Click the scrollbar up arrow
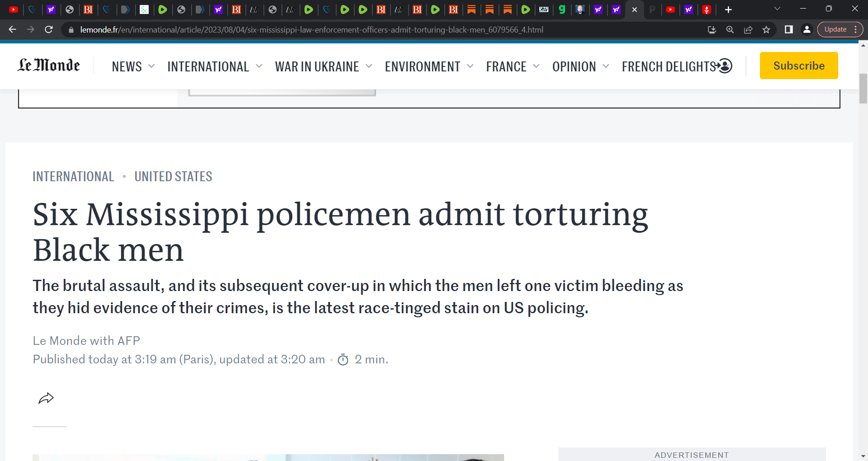Screen dimensions: 868x461 (863, 45)
